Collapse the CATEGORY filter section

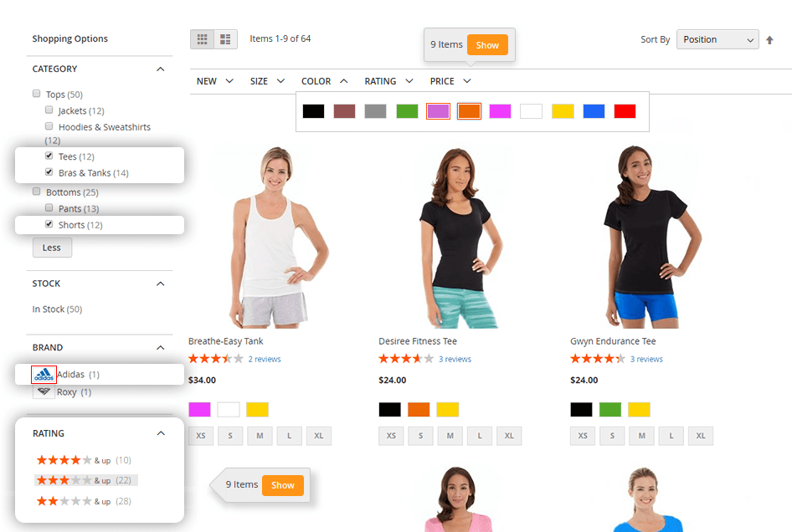[x=161, y=69]
